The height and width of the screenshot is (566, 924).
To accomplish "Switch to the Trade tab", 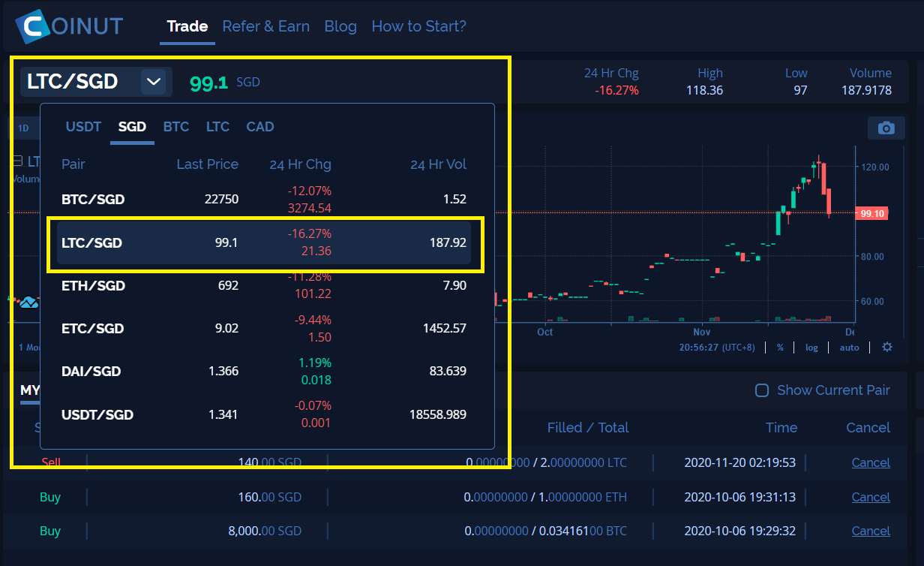I will (187, 26).
